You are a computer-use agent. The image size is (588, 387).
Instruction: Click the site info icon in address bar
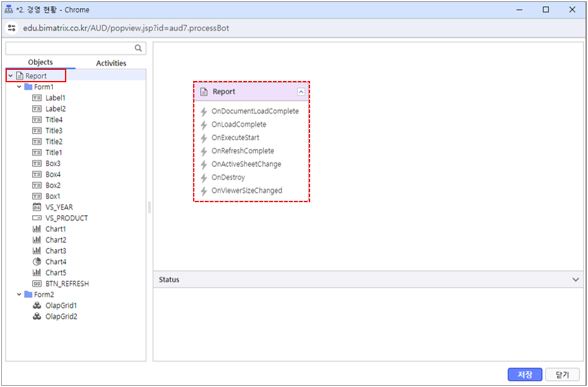point(12,28)
